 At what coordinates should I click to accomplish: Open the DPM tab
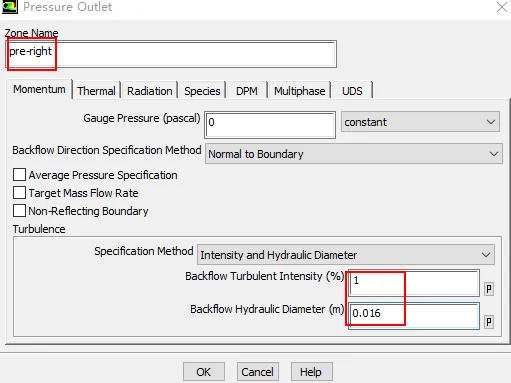point(247,91)
